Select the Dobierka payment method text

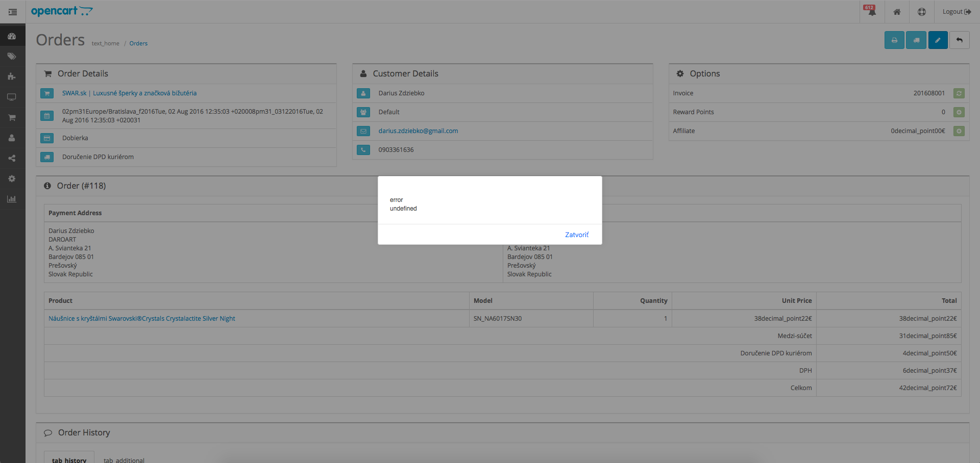[x=75, y=138]
